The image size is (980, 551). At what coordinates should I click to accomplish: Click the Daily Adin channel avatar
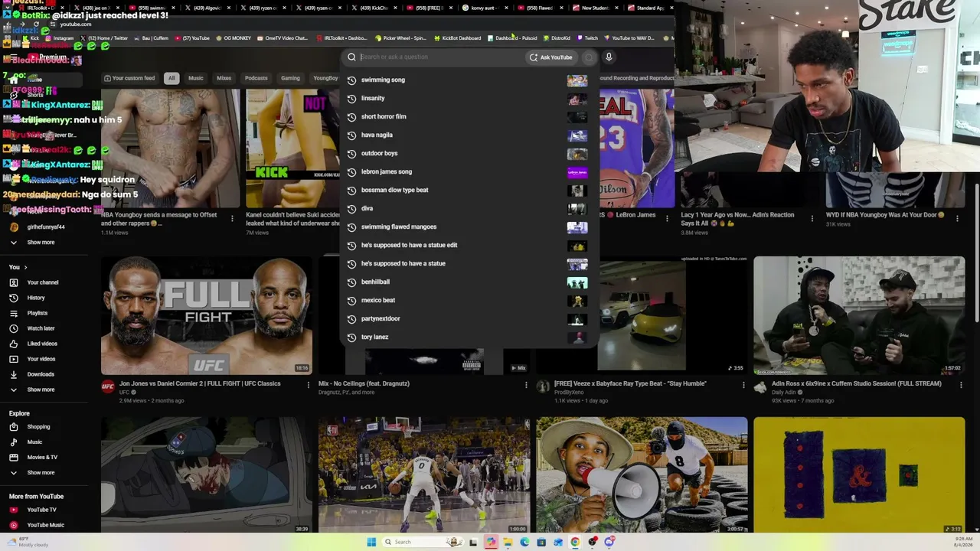click(x=760, y=386)
